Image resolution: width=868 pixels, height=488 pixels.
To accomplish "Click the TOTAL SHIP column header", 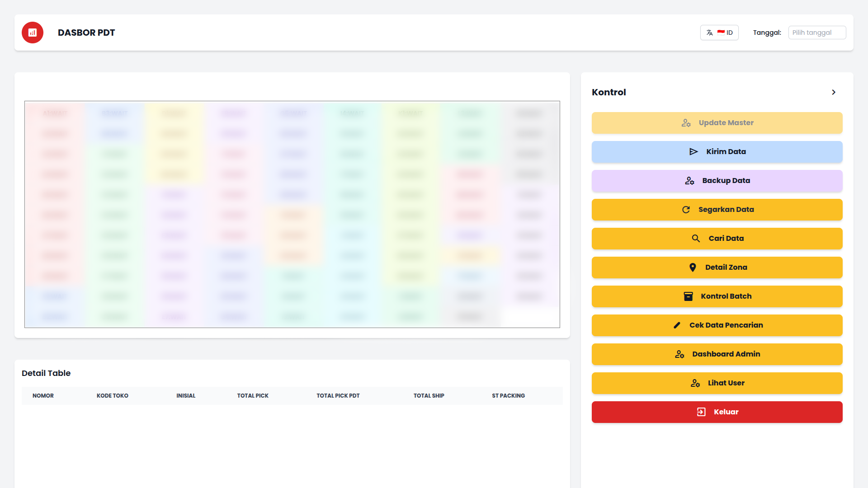I will (x=429, y=396).
